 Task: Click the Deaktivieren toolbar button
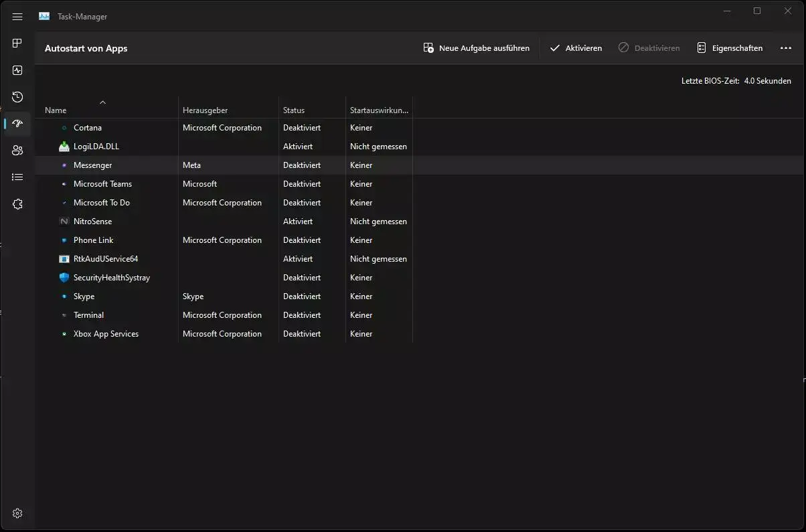649,48
